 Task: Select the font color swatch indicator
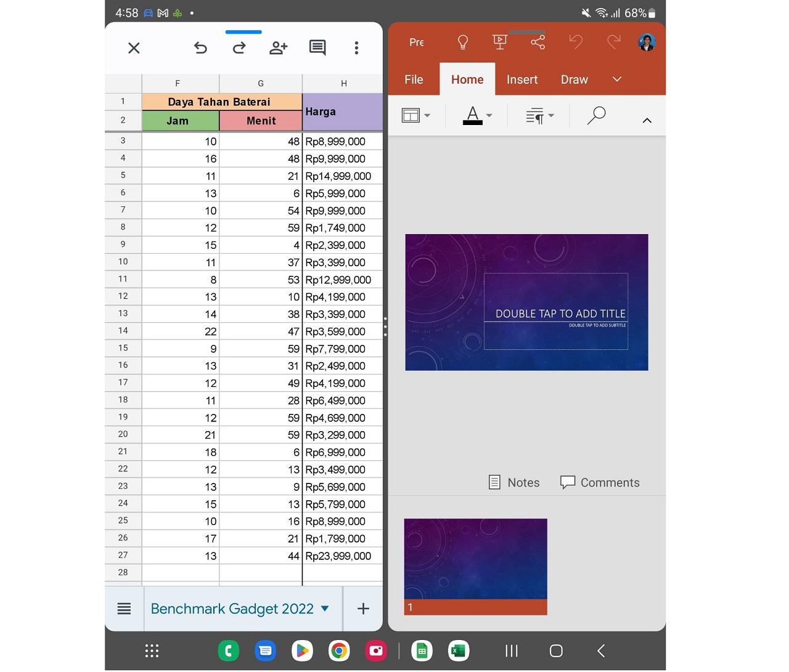tap(473, 119)
